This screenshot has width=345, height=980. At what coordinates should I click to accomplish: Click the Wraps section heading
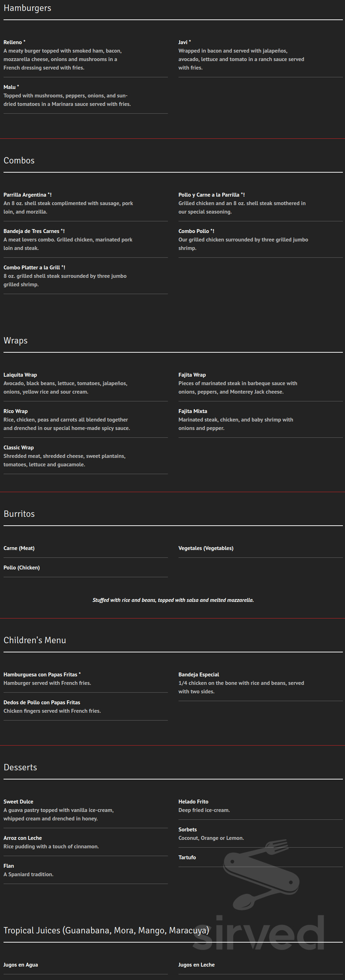[x=16, y=340]
